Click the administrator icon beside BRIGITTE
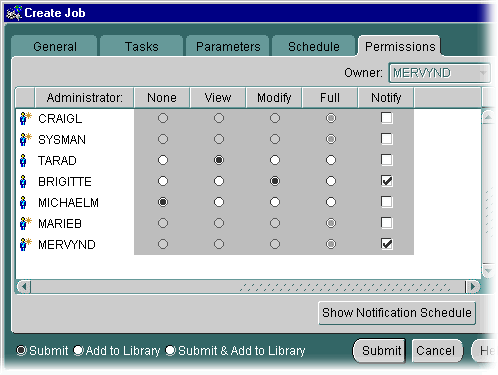This screenshot has width=498, height=375. 23,181
